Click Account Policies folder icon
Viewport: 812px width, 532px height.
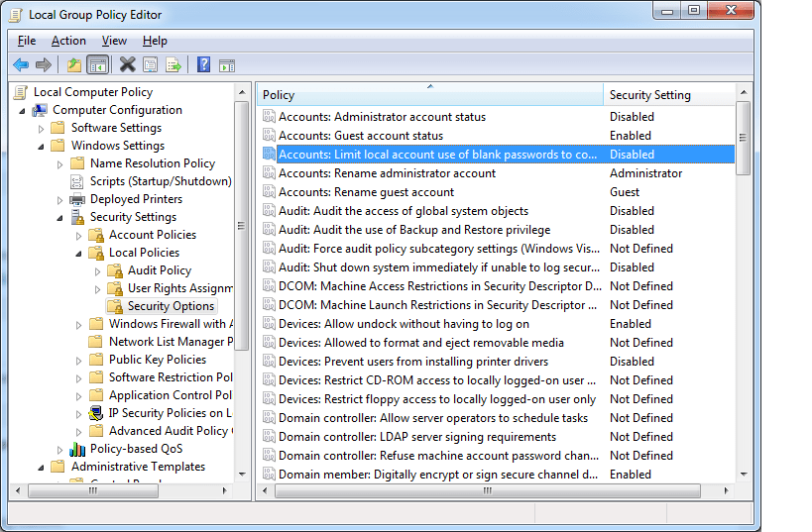pos(96,235)
